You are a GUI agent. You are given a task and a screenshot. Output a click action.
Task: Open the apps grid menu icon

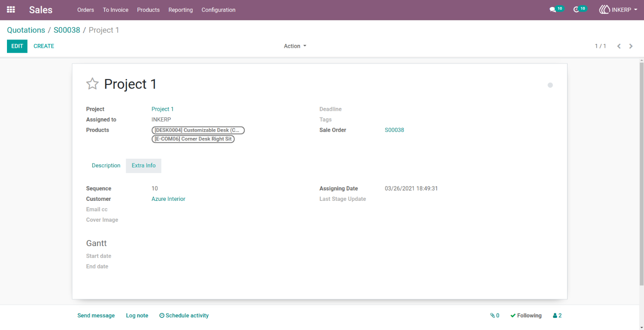(11, 10)
